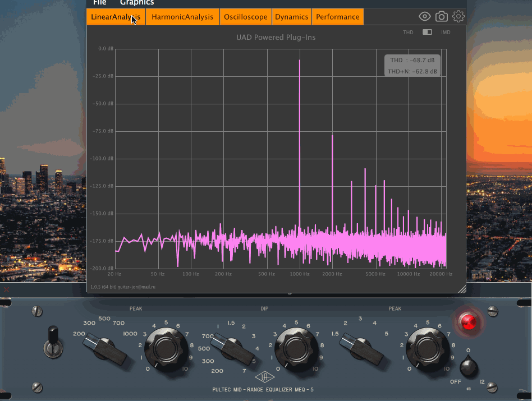Switch to the LinearAnalysis tab
The height and width of the screenshot is (401, 532).
point(116,17)
